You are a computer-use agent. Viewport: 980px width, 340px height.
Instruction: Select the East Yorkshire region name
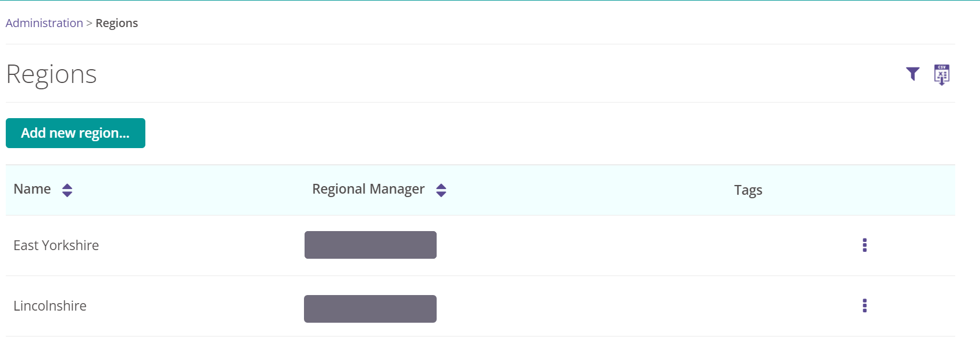56,245
